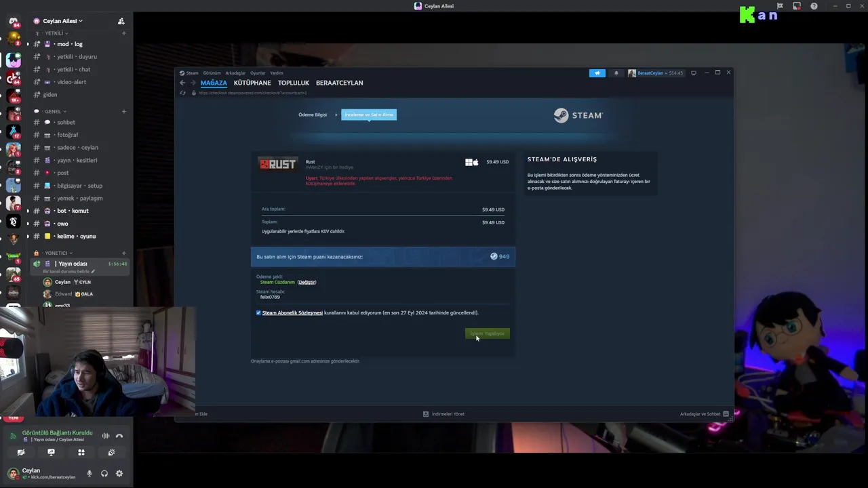The width and height of the screenshot is (868, 488).
Task: Reload the Steam checkout page
Action: click(182, 93)
